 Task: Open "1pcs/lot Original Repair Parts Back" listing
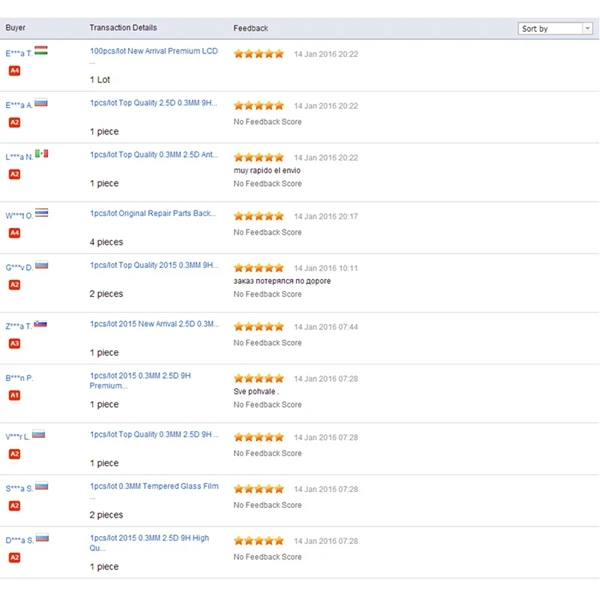tap(153, 213)
